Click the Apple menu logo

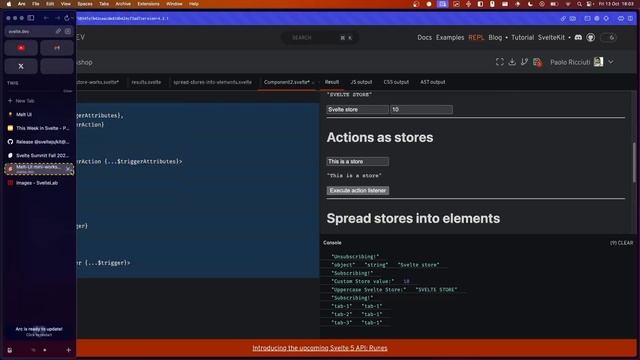pos(9,4)
